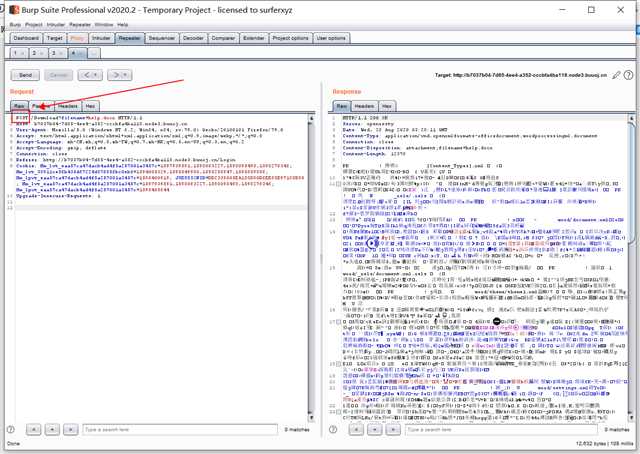Close Repeater tab 1 with its x
This screenshot has height=454, width=640.
coord(22,53)
